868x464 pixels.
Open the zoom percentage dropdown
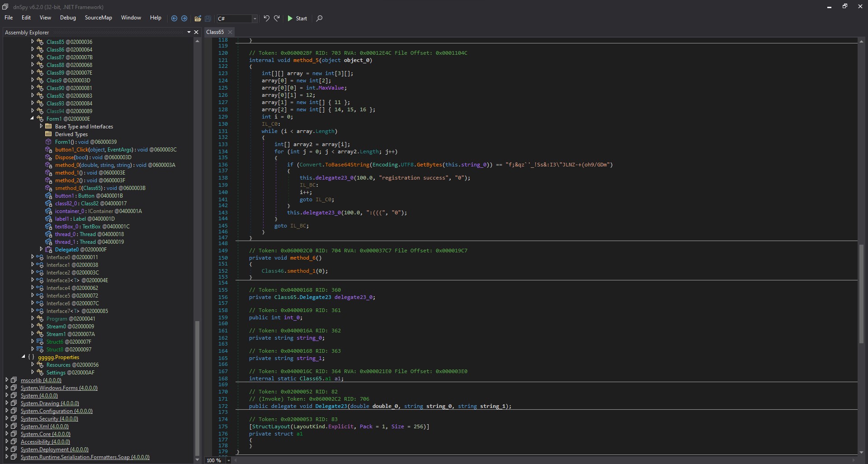tap(229, 460)
